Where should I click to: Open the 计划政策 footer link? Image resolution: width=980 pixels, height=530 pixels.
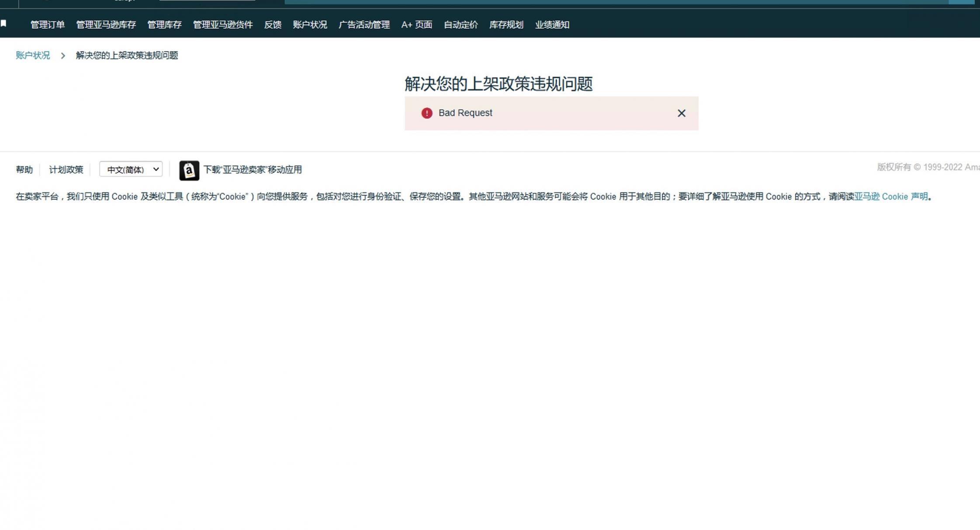coord(66,170)
